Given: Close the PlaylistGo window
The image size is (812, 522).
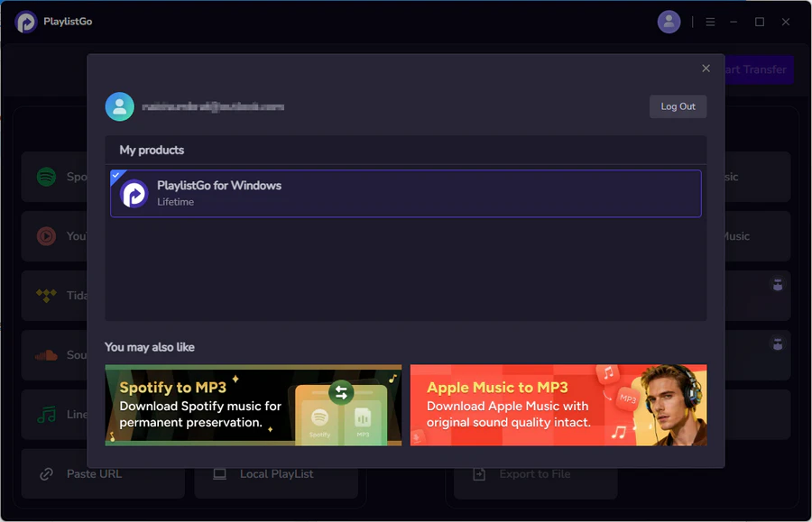Looking at the screenshot, I should tap(786, 22).
